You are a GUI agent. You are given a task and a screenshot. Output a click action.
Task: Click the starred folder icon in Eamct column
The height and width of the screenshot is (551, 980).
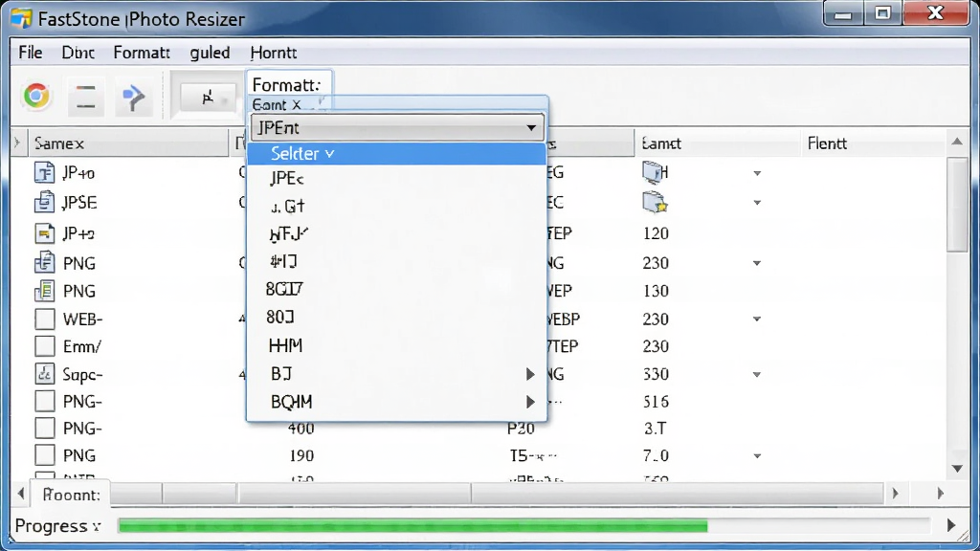pyautogui.click(x=655, y=202)
